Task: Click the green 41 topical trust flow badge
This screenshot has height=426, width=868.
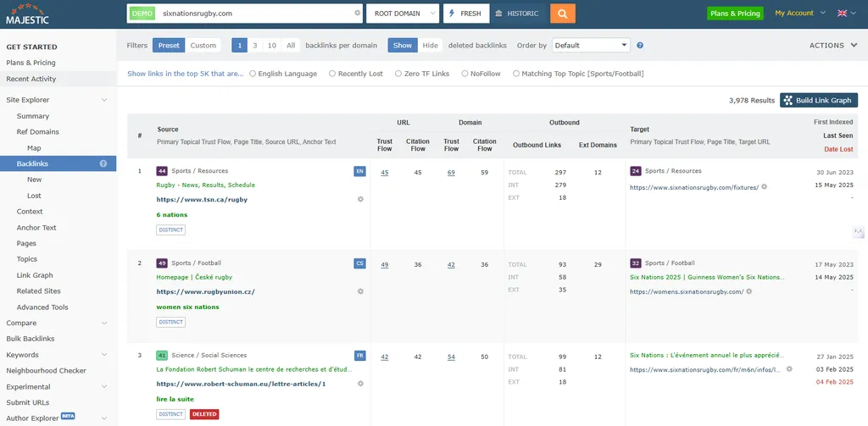Action: click(162, 355)
